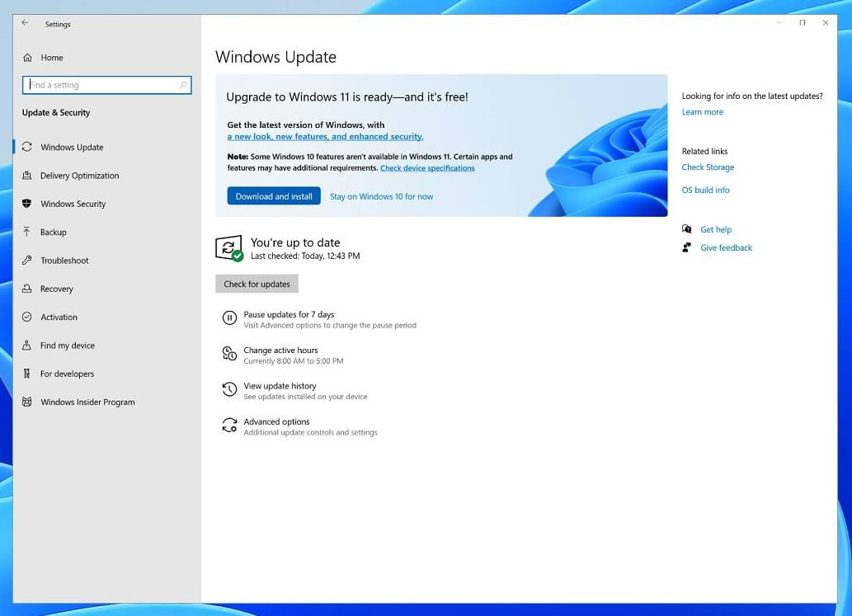The height and width of the screenshot is (616, 852).
Task: Click Download and install button
Action: point(274,196)
